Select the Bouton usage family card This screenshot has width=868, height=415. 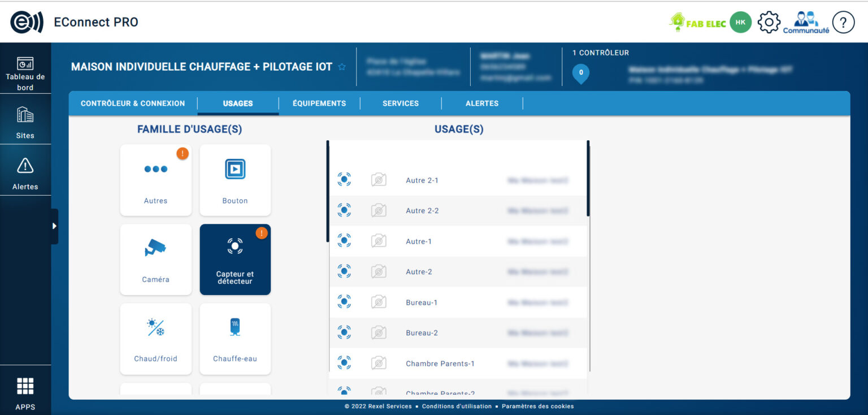click(235, 180)
